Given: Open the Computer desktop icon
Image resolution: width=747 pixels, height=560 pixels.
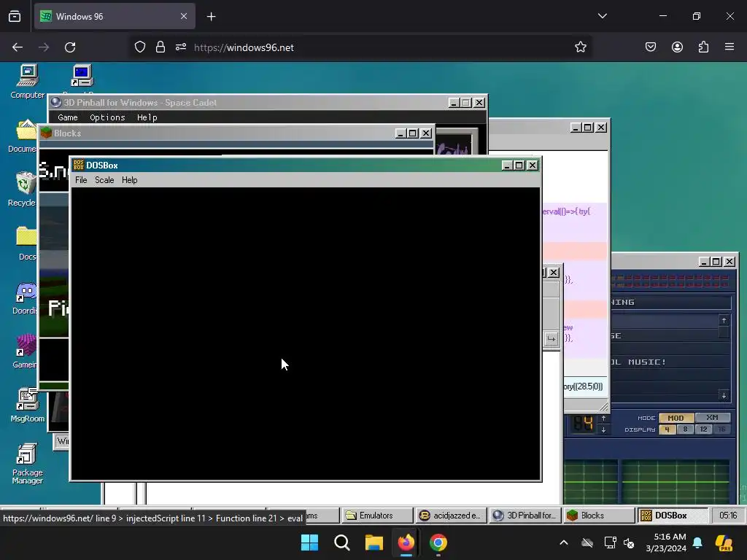Looking at the screenshot, I should 28,82.
